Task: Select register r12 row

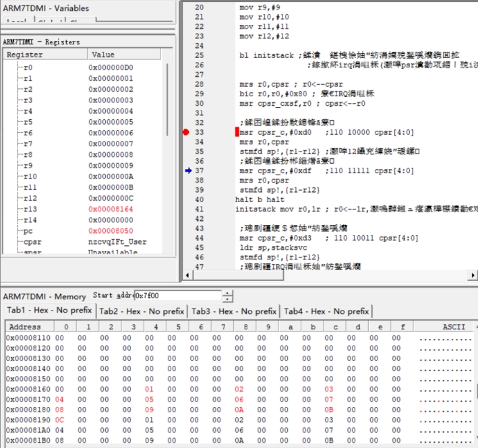Action: coord(82,198)
